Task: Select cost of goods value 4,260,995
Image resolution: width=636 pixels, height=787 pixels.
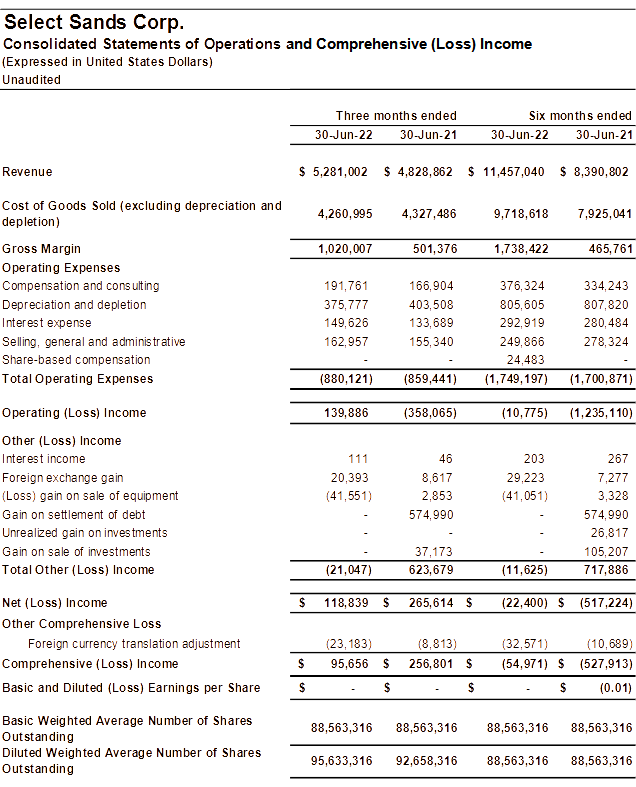Action: click(345, 214)
